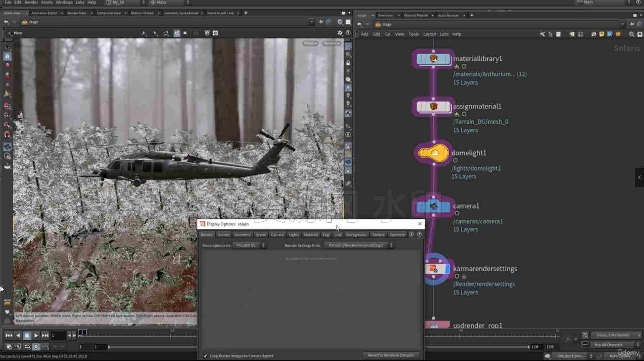Viewport: 644px width, 361px height.
Task: Toggle the display flag on karmarendersettings node
Action: click(448, 269)
